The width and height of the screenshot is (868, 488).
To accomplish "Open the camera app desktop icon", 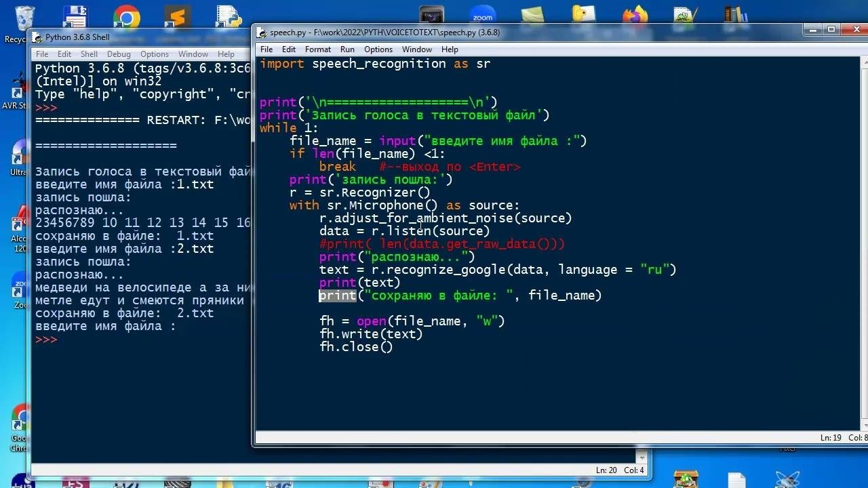I will [x=431, y=15].
